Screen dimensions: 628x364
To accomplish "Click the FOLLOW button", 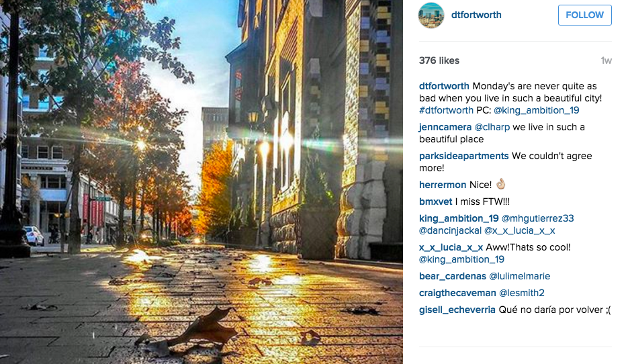I will tap(584, 15).
